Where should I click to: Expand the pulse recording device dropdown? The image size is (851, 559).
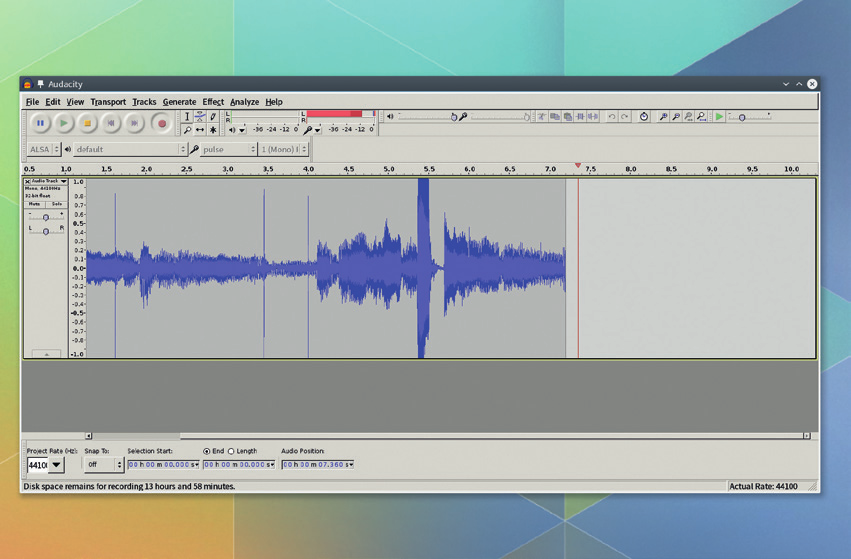pyautogui.click(x=251, y=149)
